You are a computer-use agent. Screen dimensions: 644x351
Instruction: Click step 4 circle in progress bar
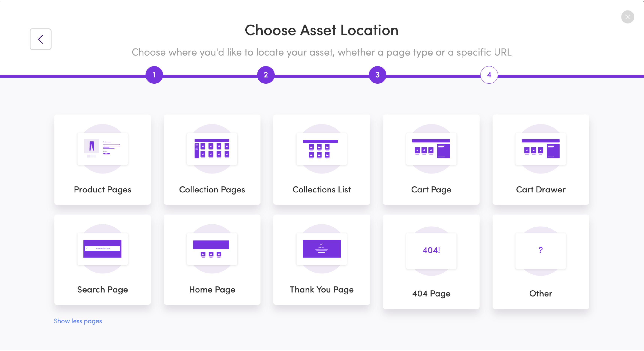[x=489, y=75]
